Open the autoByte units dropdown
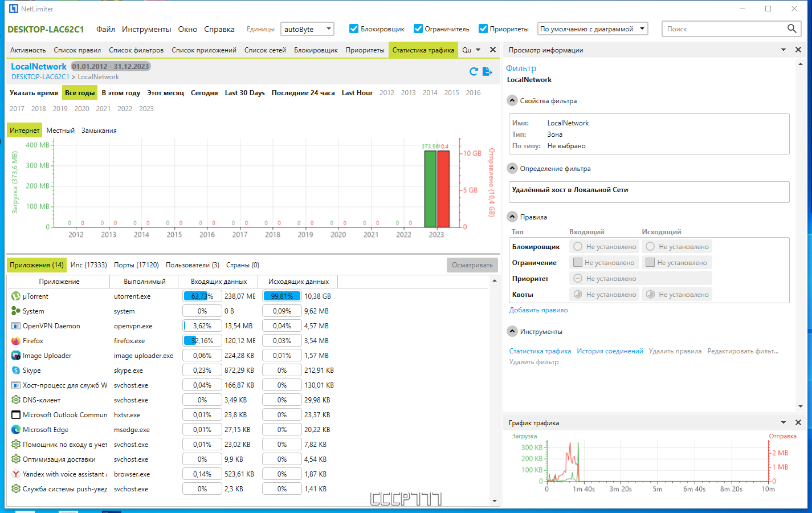 pos(307,29)
